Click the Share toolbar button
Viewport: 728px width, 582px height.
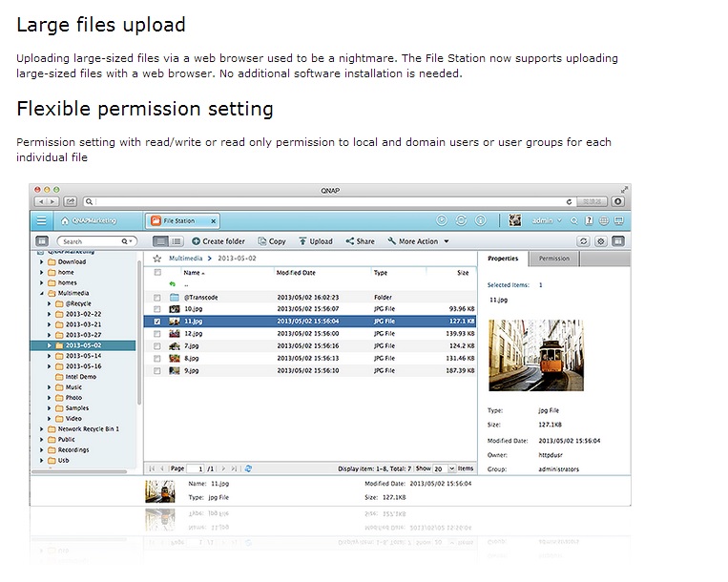click(361, 241)
